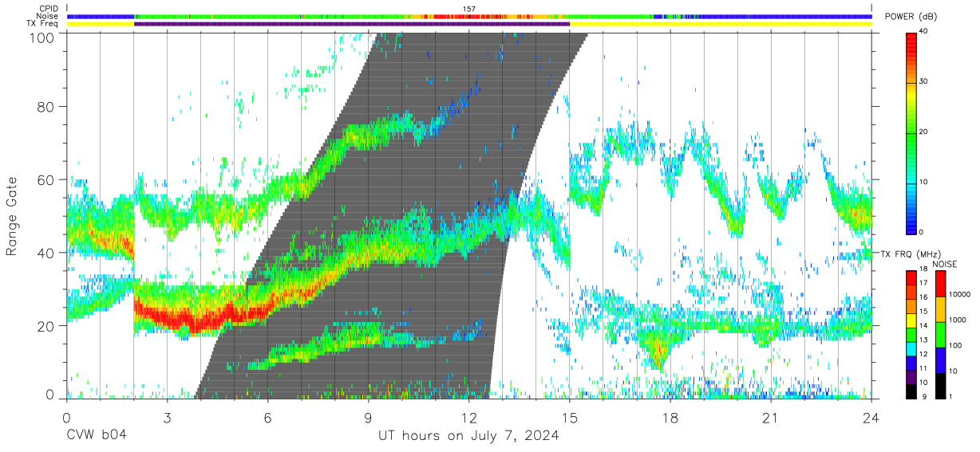
Task: Click the Range Gate tick label '40'
Action: pos(46,253)
